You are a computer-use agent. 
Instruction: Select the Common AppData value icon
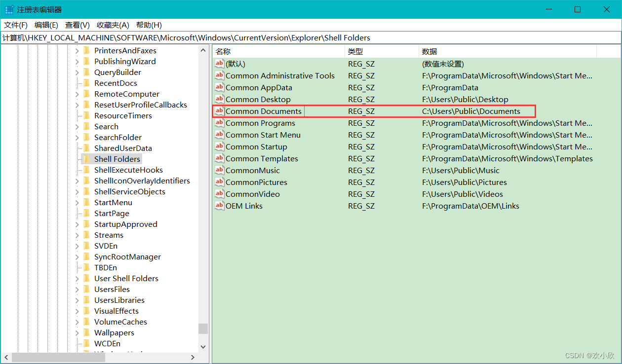[220, 87]
